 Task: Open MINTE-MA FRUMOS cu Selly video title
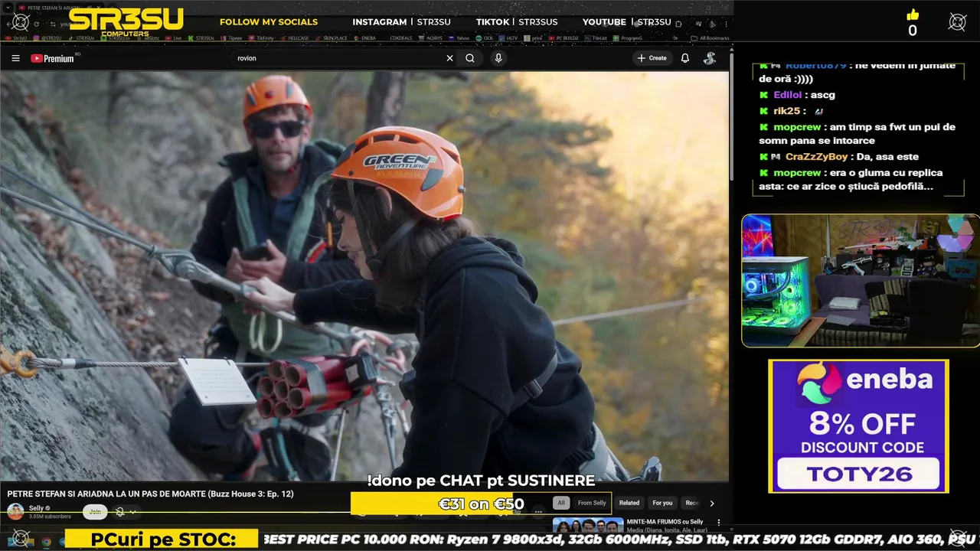tap(665, 522)
